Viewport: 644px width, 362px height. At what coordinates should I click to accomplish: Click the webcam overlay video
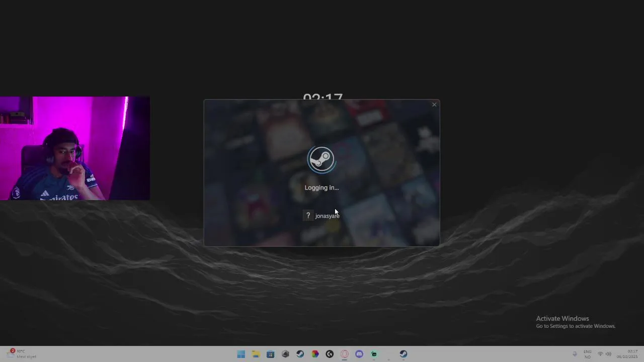[x=75, y=148]
